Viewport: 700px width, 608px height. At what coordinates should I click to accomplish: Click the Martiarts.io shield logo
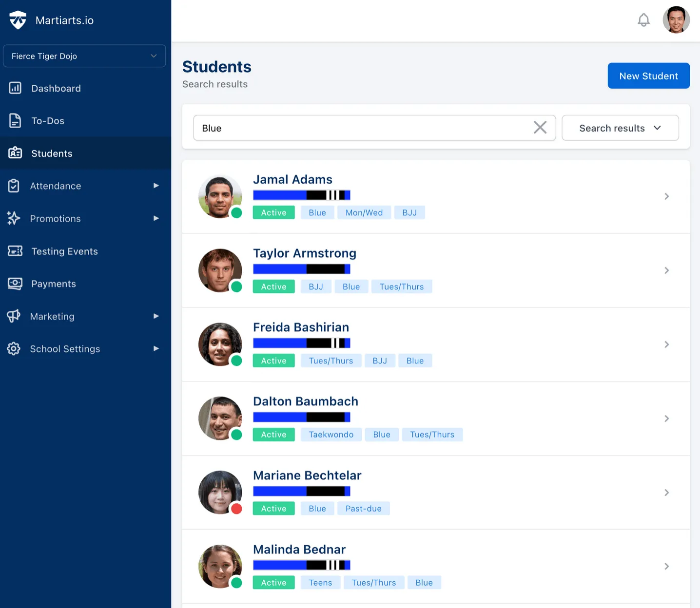(18, 19)
